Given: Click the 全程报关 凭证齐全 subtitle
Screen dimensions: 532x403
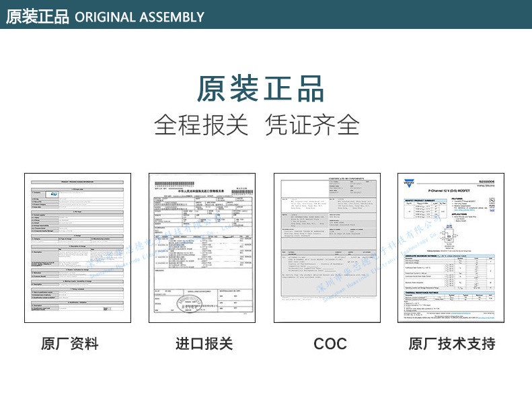Looking at the screenshot, I should [257, 125].
